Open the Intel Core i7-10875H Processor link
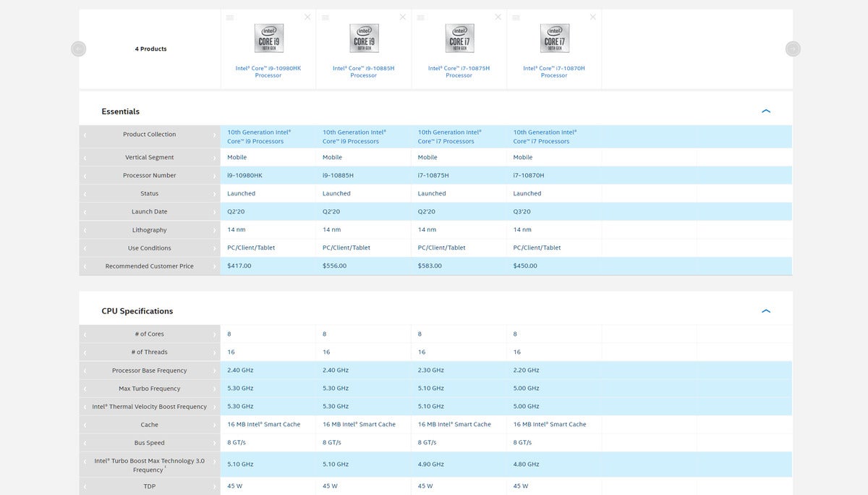The image size is (868, 495). coord(459,72)
